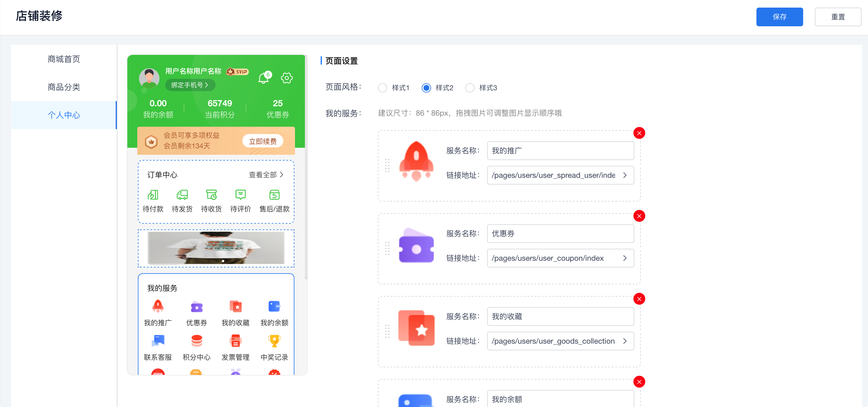Delete the 我的余额 service card
The height and width of the screenshot is (407, 868).
click(639, 382)
